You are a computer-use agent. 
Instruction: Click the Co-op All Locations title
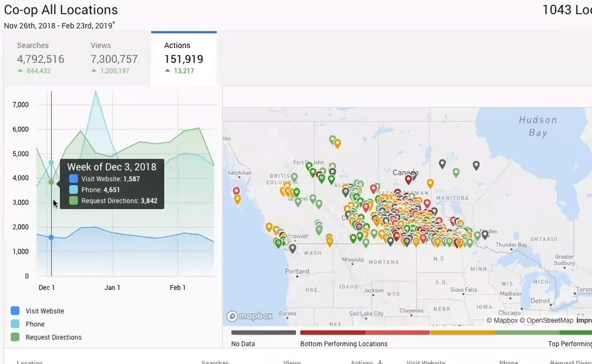tap(61, 10)
